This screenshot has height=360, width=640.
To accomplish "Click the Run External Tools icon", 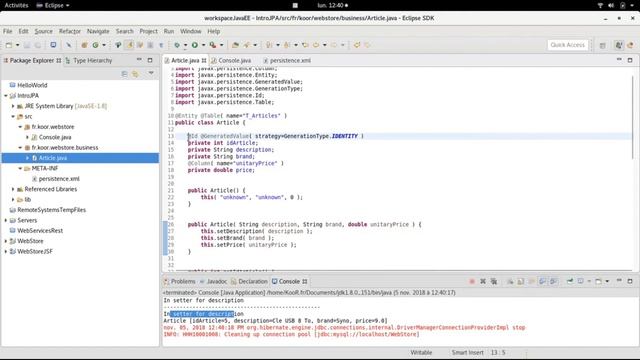I will [x=213, y=45].
